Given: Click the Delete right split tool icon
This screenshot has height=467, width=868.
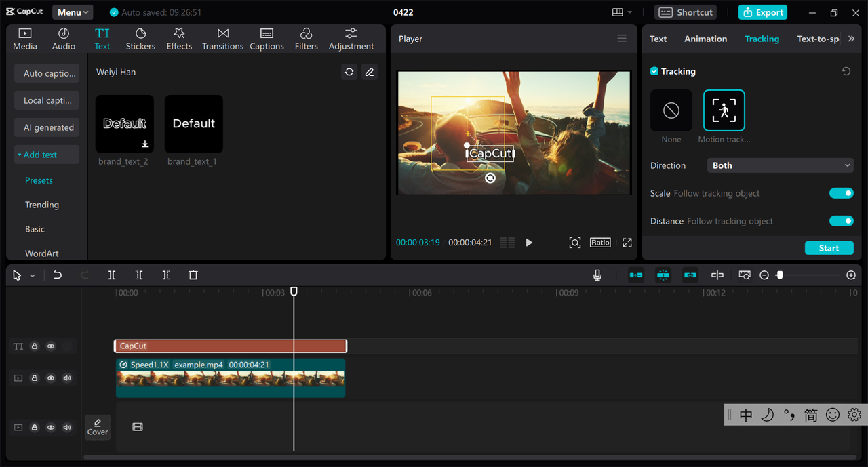Looking at the screenshot, I should pos(166,275).
